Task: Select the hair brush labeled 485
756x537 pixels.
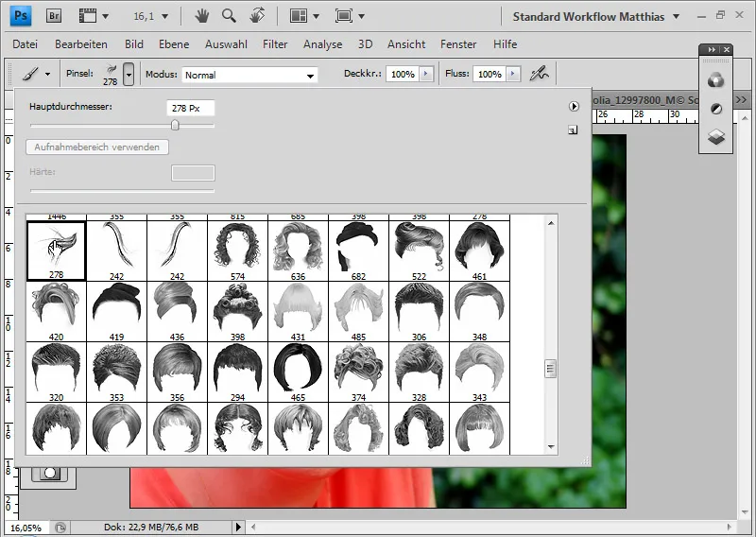Action: (359, 312)
